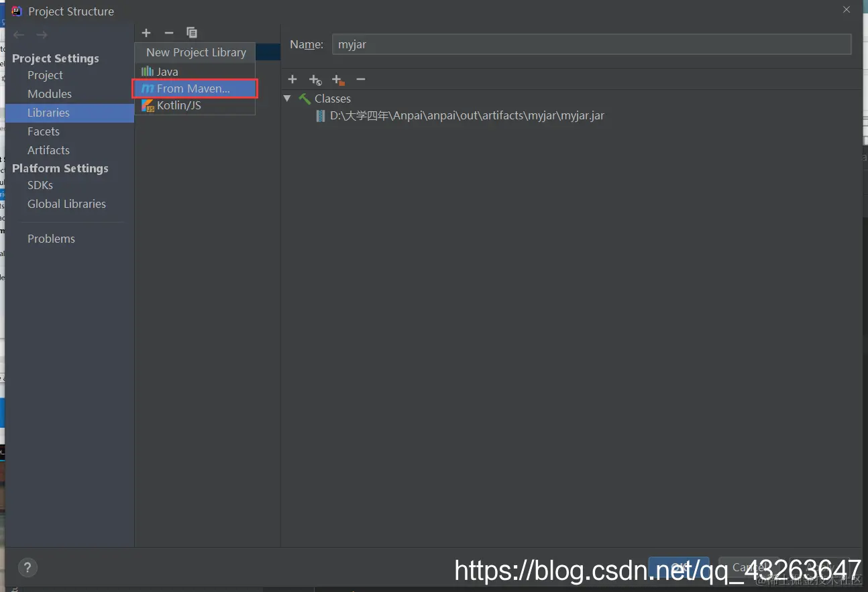
Task: Select the Classes tree row label
Action: [x=333, y=99]
